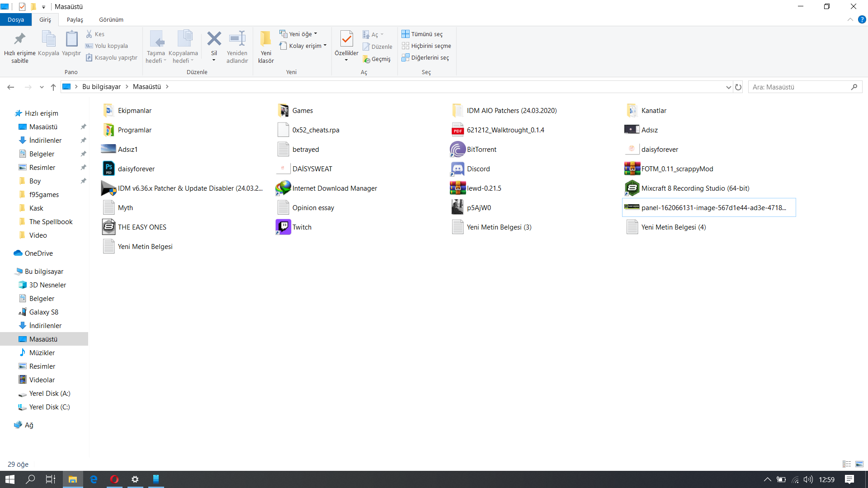Select the daisyforever Photoshop PSD file icon
868x488 pixels.
(x=108, y=169)
